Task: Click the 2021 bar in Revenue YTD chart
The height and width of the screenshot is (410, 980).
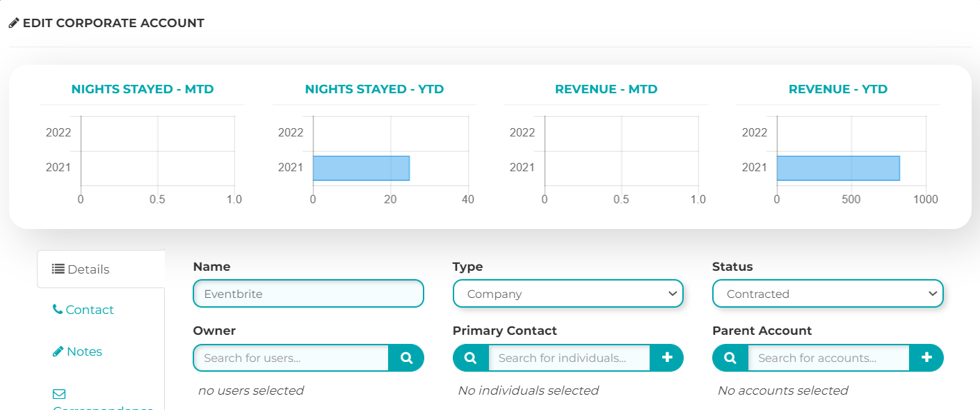Action: pyautogui.click(x=838, y=168)
